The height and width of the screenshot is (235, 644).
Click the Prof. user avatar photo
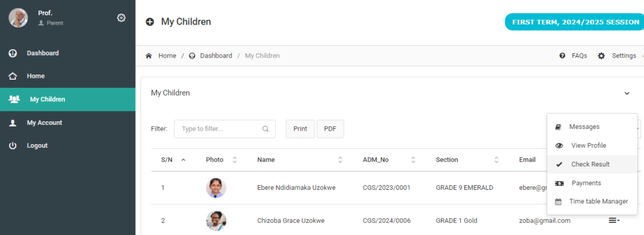18,18
